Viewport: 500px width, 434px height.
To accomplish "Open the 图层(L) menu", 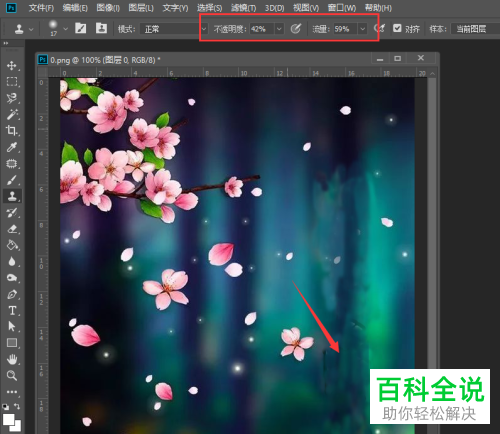I will click(141, 8).
